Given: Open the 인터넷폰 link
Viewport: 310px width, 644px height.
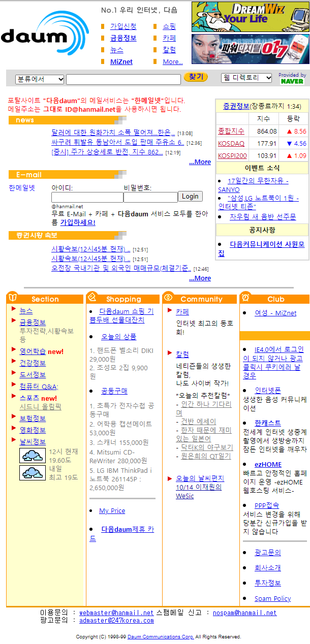Looking at the screenshot, I should [268, 391].
